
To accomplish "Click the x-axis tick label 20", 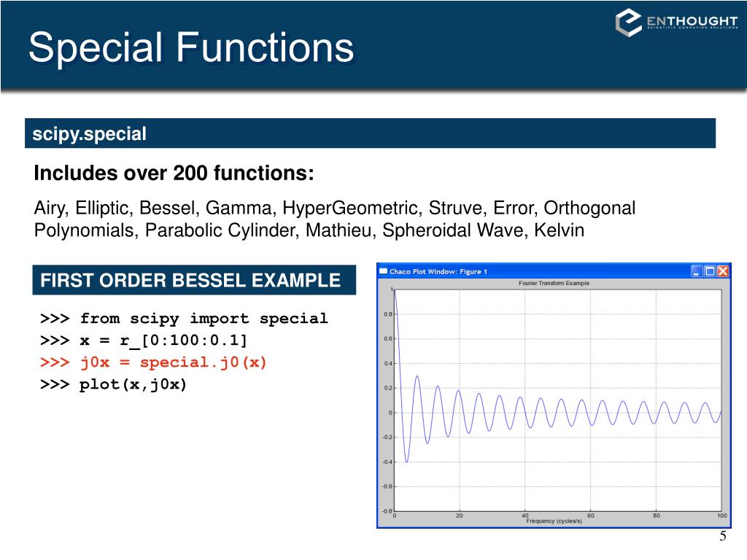I will coord(460,516).
